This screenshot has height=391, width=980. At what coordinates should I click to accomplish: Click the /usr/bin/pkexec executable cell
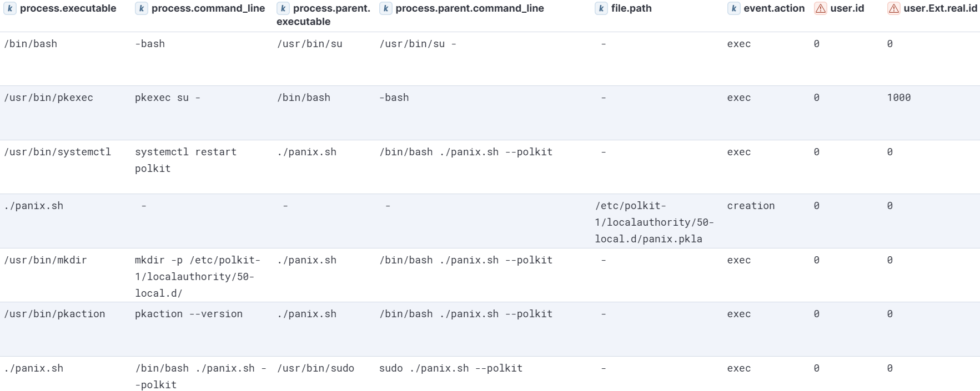48,98
